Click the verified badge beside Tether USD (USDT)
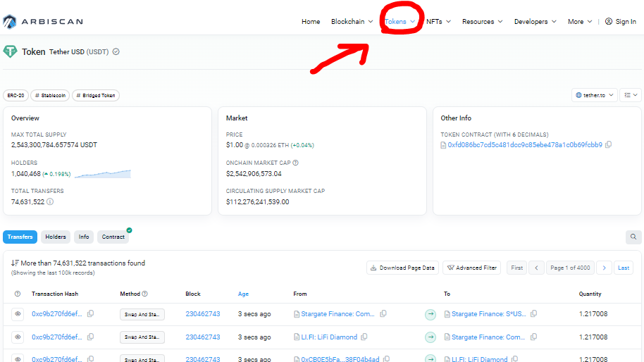Image resolution: width=644 pixels, height=362 pixels. tap(116, 52)
